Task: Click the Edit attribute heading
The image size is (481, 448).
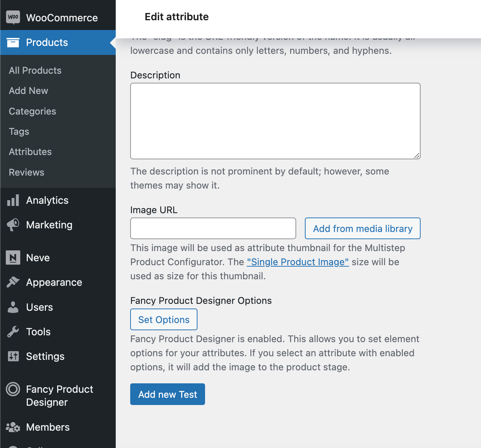Action: tap(176, 17)
